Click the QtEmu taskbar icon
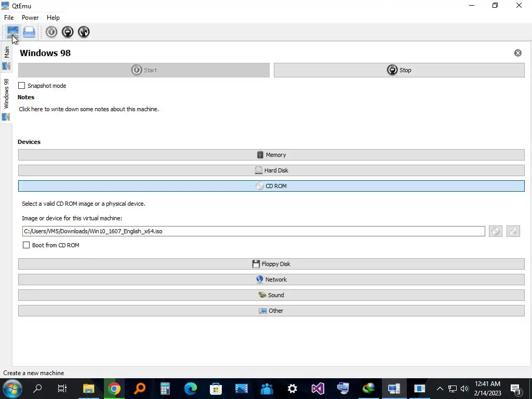This screenshot has height=399, width=532. coord(394,389)
